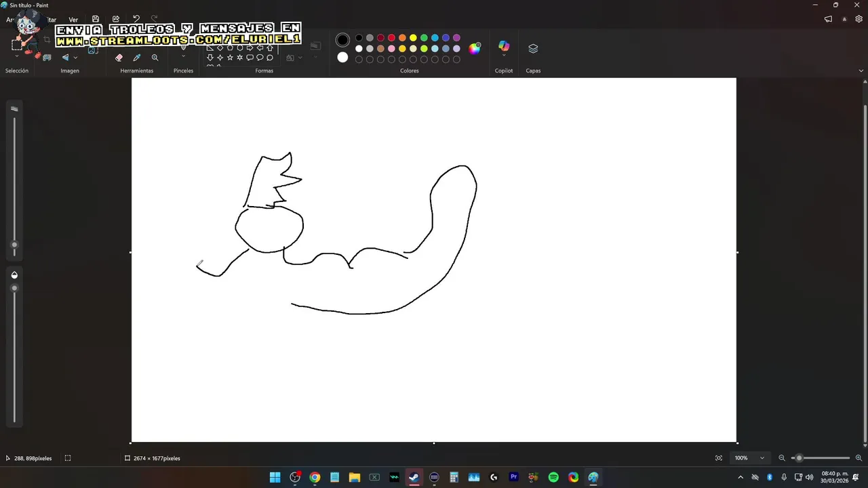The image size is (868, 488).
Task: Open Premiere Pro from the taskbar
Action: point(513,477)
